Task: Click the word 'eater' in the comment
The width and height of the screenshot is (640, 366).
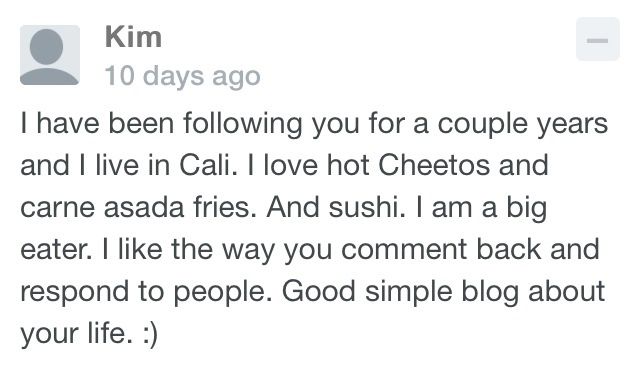Action: (x=53, y=250)
